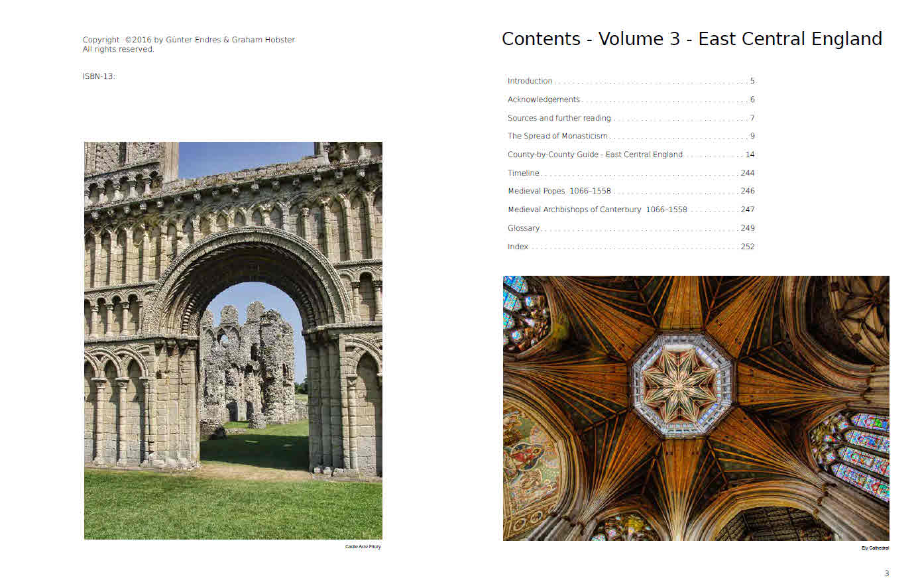Click the Castle Acre Priory photo
Viewport: 920px width, 588px height.
(233, 340)
